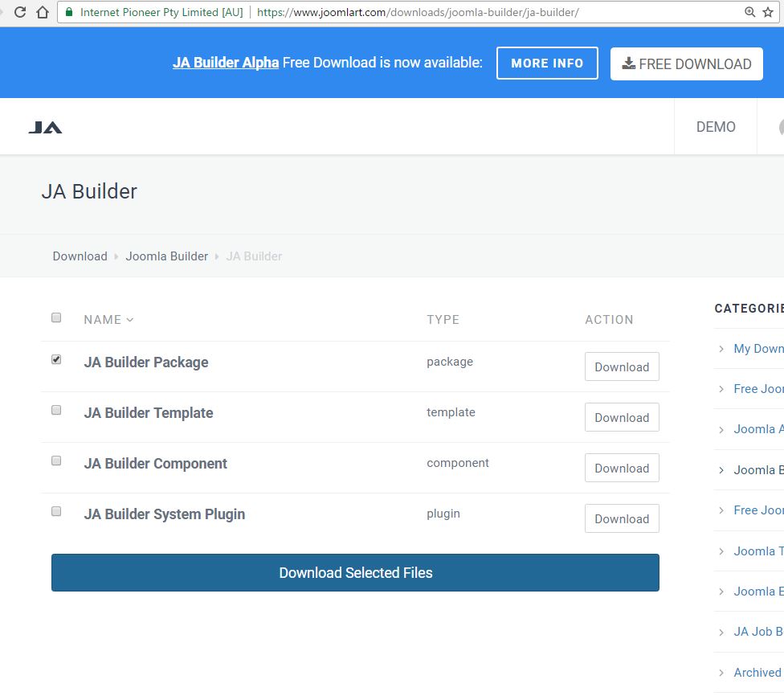
Task: Bookmark this page with the star icon
Action: click(768, 12)
